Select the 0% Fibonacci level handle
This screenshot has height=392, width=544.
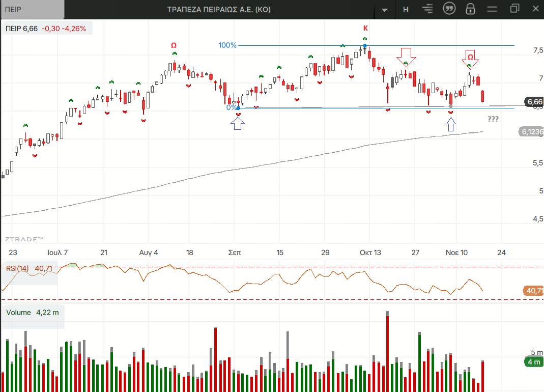(238, 107)
